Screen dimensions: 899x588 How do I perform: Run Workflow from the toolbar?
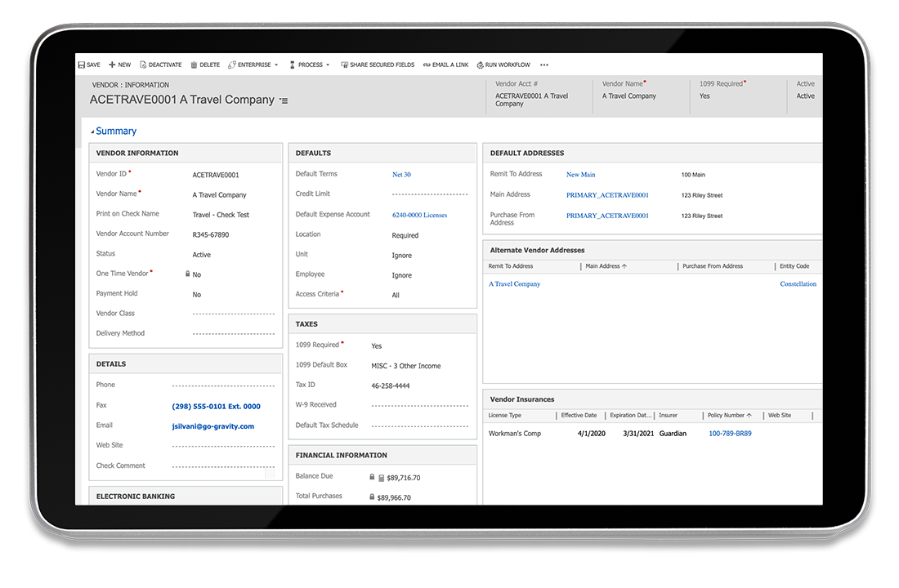pos(503,65)
